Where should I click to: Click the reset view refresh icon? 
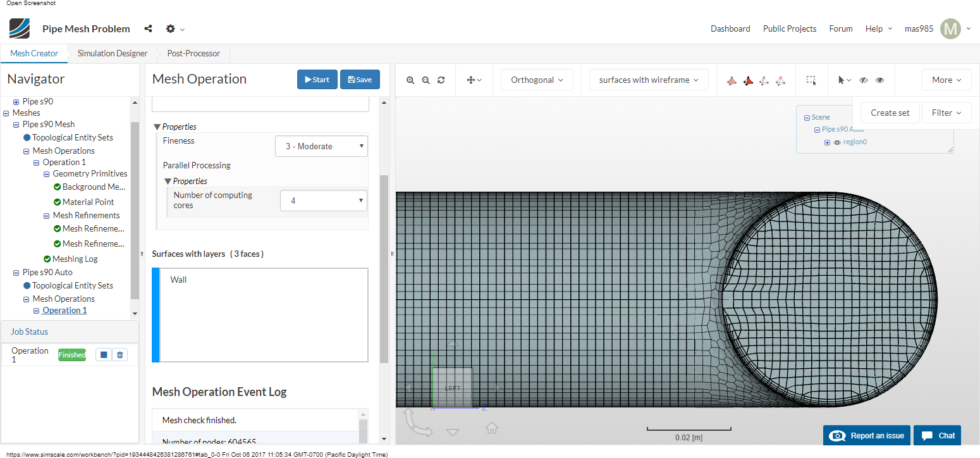pos(441,80)
